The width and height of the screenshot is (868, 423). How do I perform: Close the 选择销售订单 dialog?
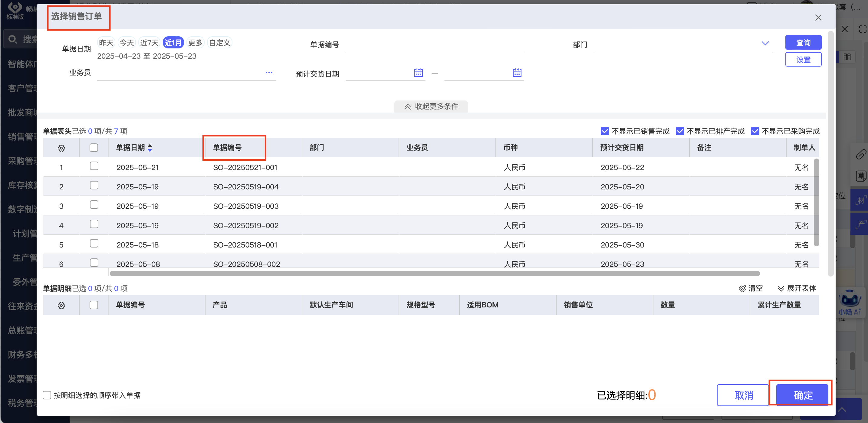point(818,18)
